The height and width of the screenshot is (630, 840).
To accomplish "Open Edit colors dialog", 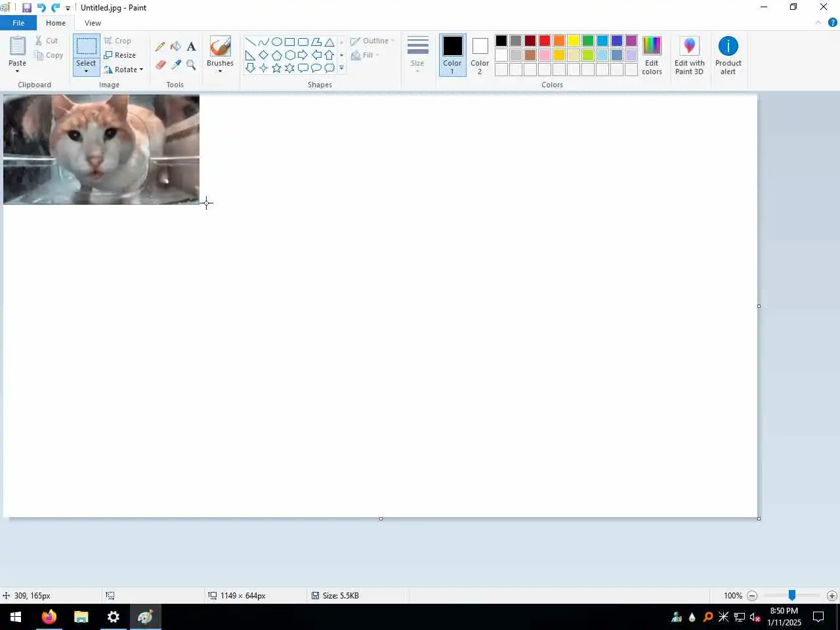I will click(x=652, y=56).
